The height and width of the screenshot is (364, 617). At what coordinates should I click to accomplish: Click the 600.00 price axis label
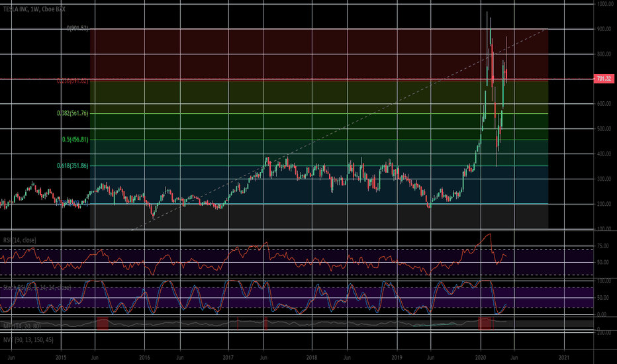pos(605,104)
